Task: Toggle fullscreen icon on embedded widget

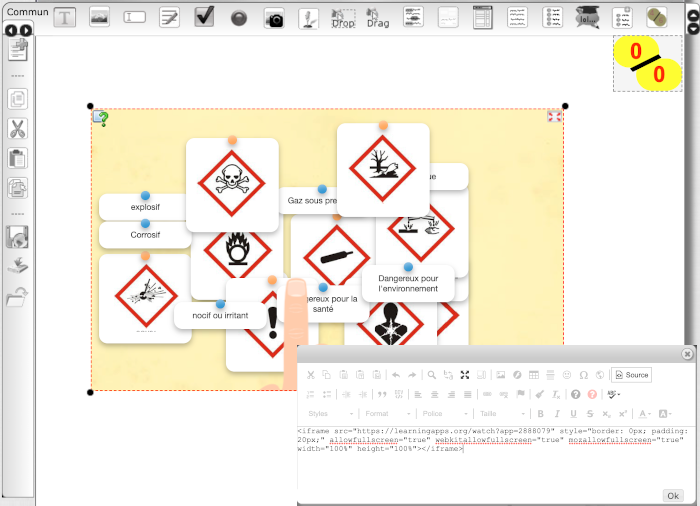Action: [x=554, y=117]
